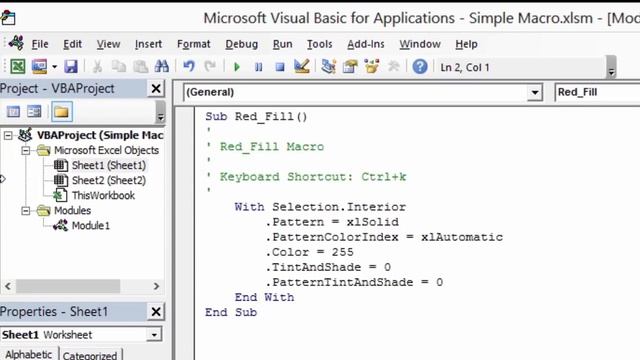The width and height of the screenshot is (640, 360).
Task: Close the Project - VBAProject panel
Action: pos(156,89)
